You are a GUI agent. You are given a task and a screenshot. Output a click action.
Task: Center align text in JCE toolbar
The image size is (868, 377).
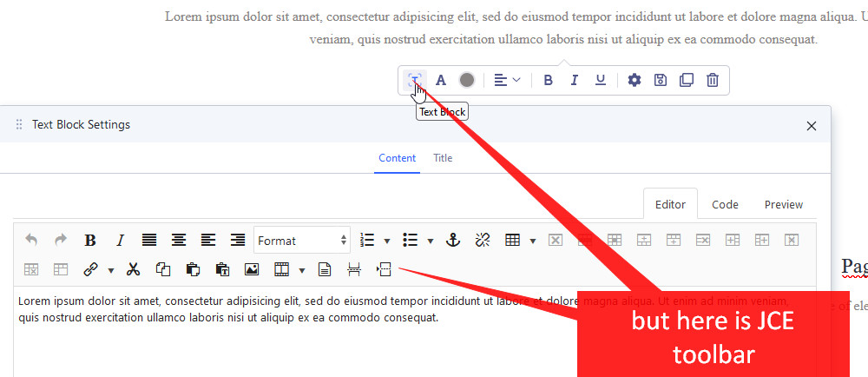tap(178, 240)
